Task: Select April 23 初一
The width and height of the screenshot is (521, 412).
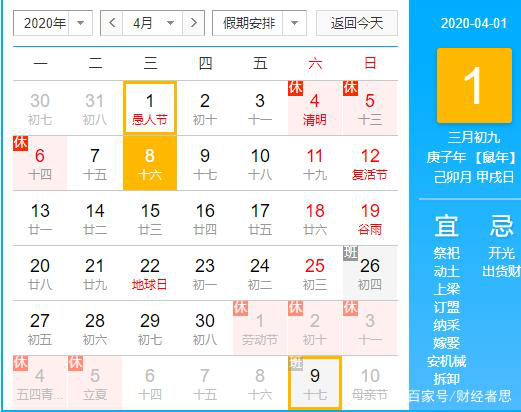Action: (x=205, y=273)
